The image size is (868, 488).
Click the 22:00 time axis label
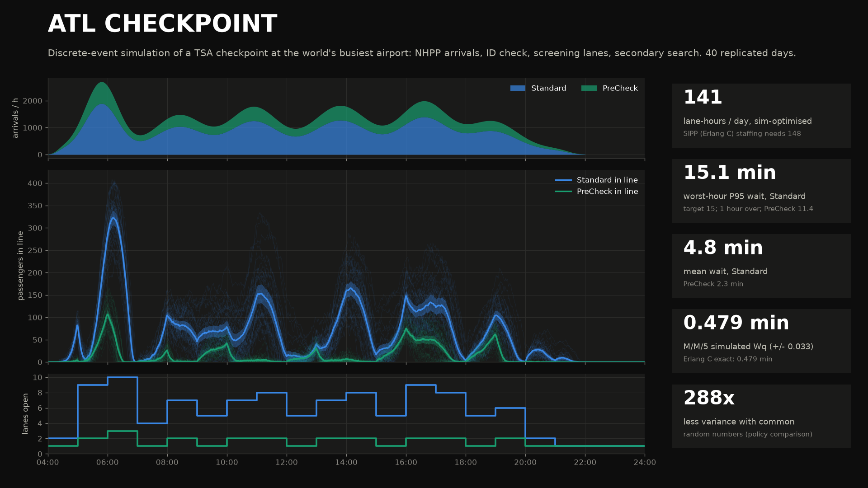[585, 462]
